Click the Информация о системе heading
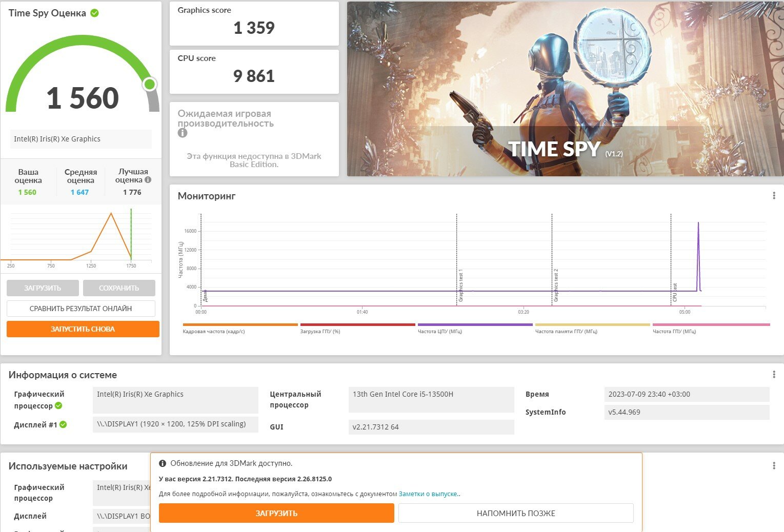 [63, 375]
